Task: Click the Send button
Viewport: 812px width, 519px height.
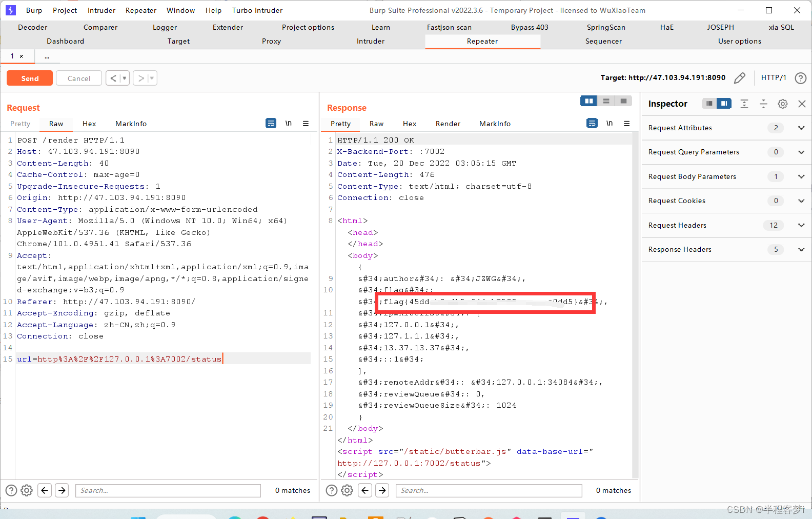Action: click(30, 78)
